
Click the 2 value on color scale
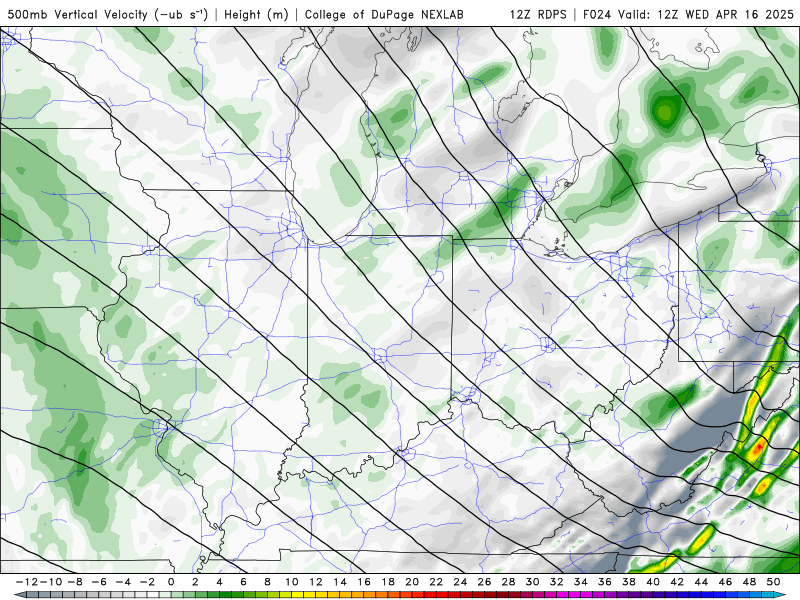(x=195, y=582)
